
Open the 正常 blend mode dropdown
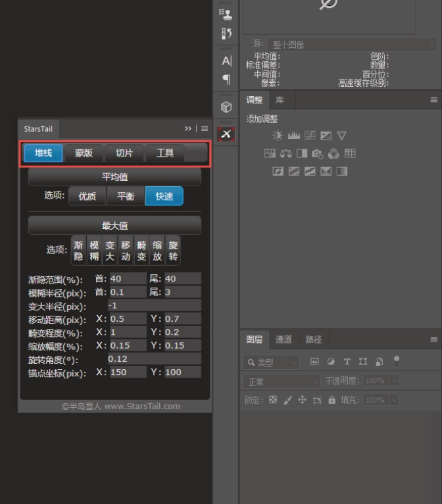point(281,382)
